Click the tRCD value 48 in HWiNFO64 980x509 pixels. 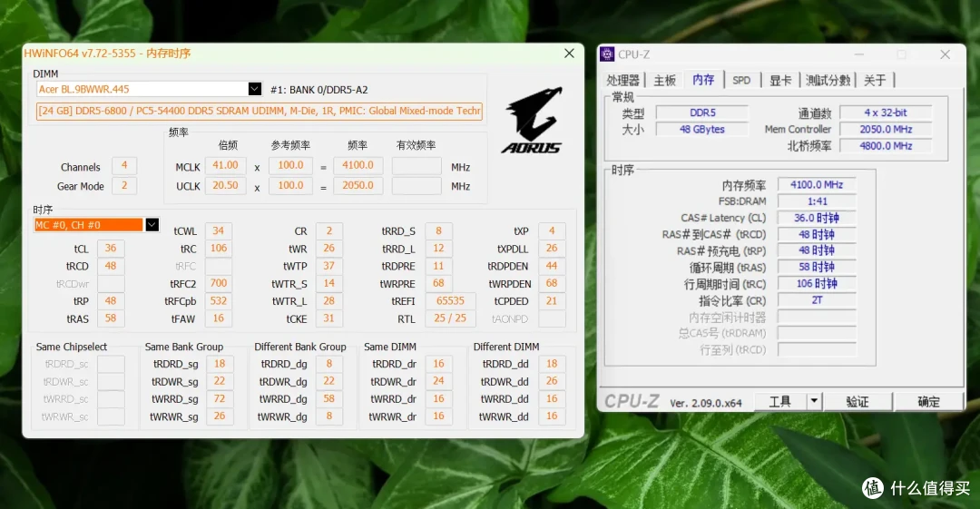[x=111, y=266]
